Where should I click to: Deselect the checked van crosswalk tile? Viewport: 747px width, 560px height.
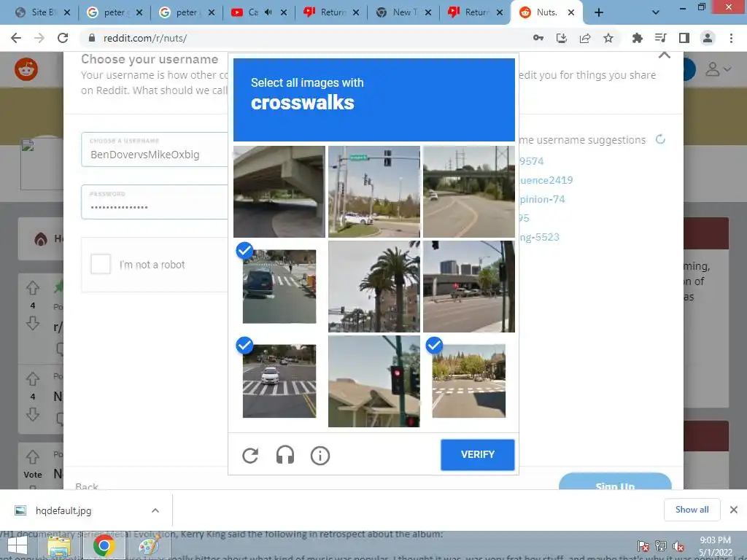[279, 286]
